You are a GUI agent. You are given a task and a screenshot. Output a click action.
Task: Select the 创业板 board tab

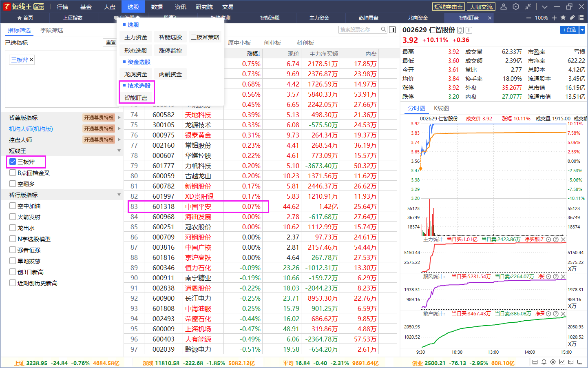click(272, 43)
